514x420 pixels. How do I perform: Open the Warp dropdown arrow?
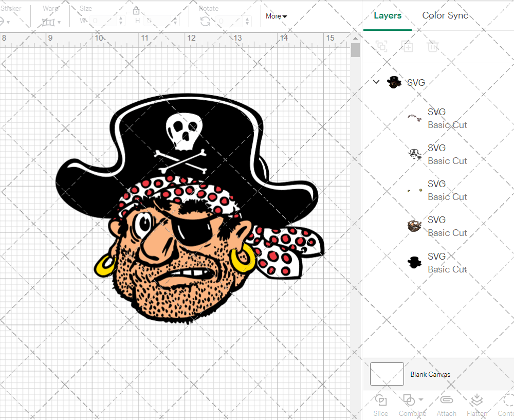point(59,22)
